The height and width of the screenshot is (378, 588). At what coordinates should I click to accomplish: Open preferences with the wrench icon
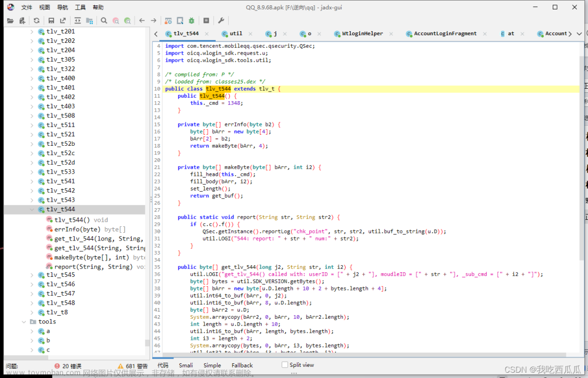[x=221, y=21]
